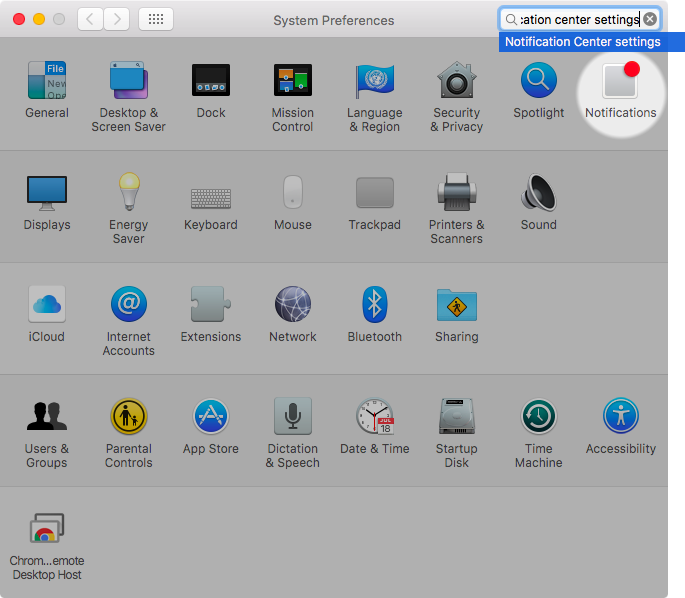Click the magnifying glass search icon

510,20
